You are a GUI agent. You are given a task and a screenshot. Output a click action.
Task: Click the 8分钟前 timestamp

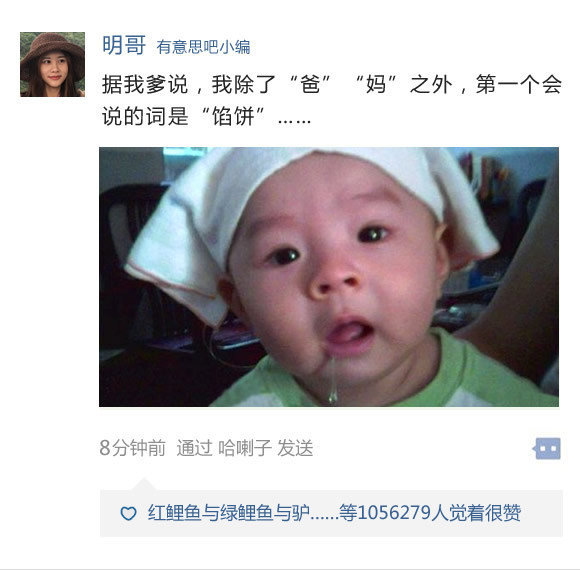132,448
